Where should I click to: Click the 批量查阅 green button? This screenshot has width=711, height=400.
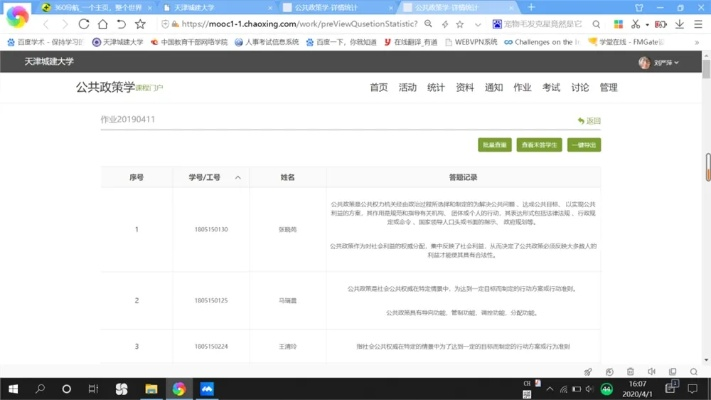pos(494,145)
